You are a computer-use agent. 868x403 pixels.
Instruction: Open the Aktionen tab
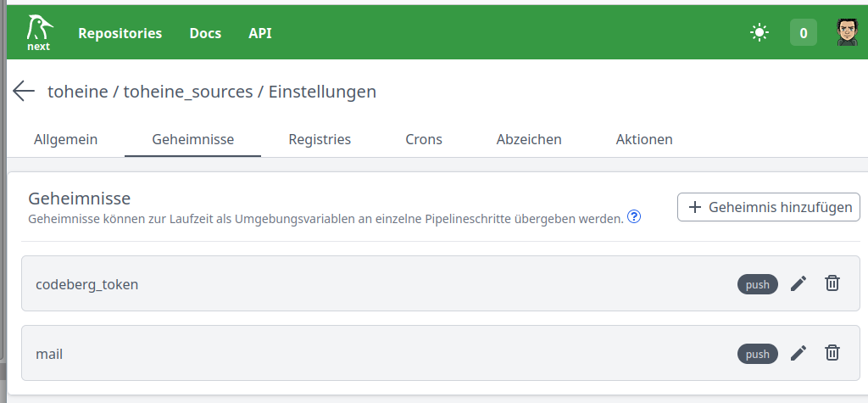(x=644, y=139)
